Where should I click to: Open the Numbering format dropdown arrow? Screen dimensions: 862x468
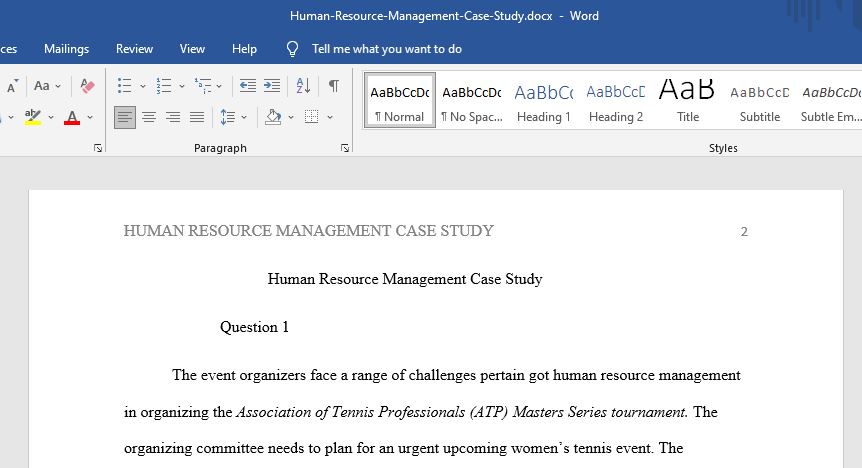(181, 86)
